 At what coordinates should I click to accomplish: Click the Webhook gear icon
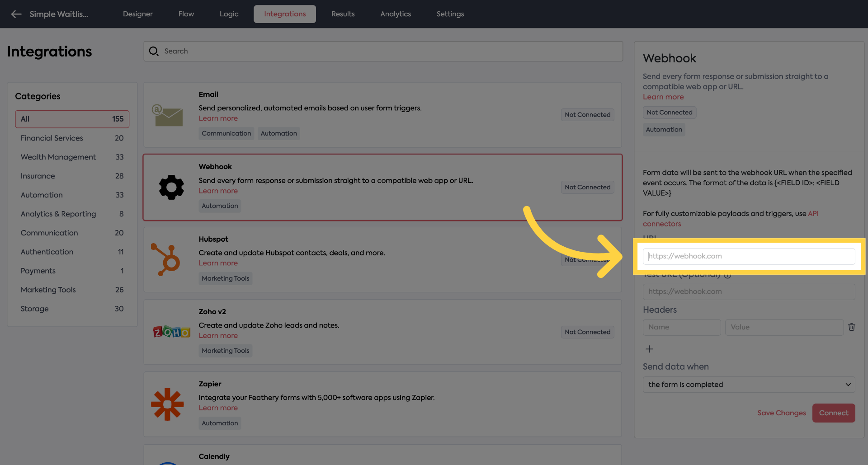171,187
